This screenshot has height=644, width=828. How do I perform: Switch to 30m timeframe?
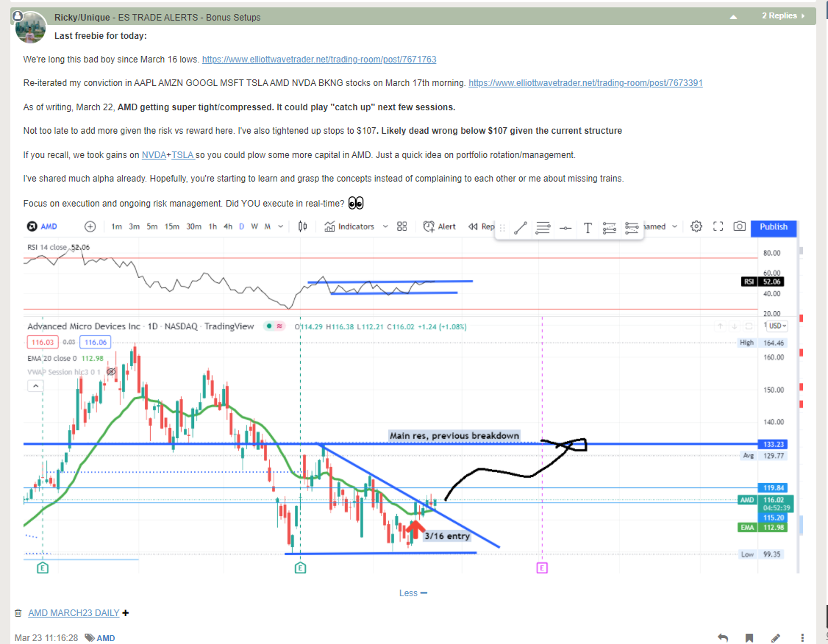tap(194, 226)
